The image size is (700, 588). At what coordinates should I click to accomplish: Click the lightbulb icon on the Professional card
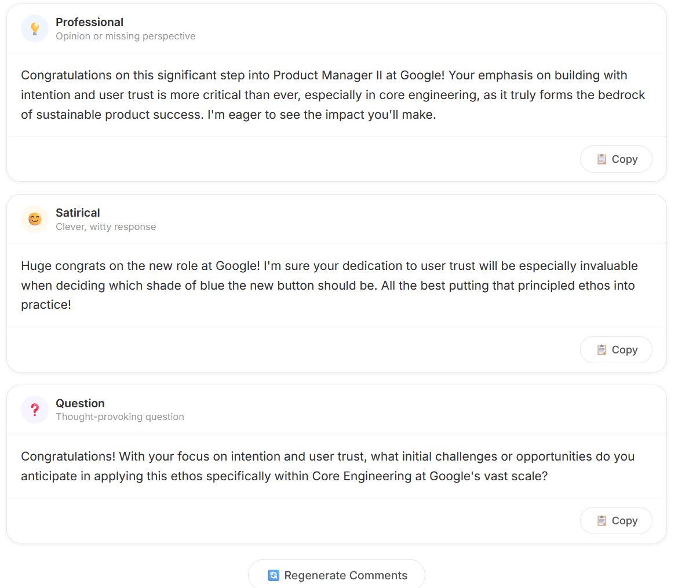pos(34,28)
